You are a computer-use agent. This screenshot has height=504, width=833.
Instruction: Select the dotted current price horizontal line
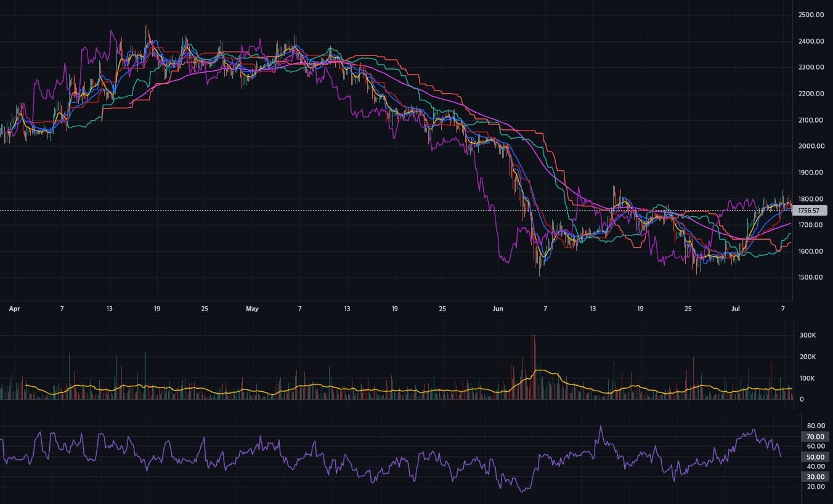[x=396, y=211]
